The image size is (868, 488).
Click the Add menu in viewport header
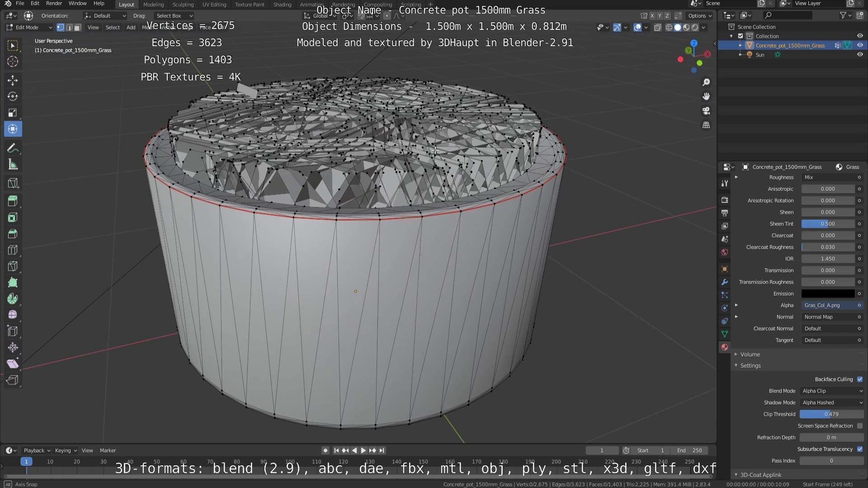131,28
